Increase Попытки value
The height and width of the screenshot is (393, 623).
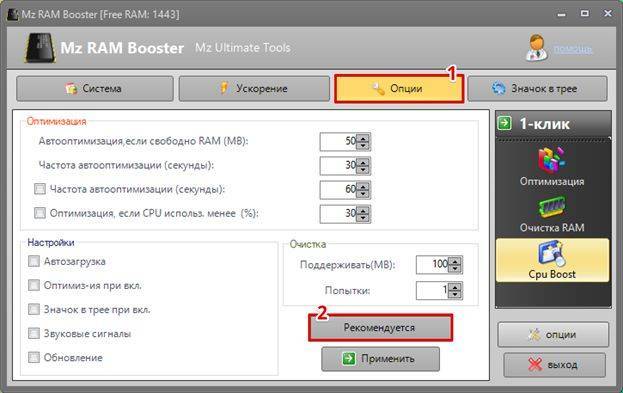click(455, 287)
